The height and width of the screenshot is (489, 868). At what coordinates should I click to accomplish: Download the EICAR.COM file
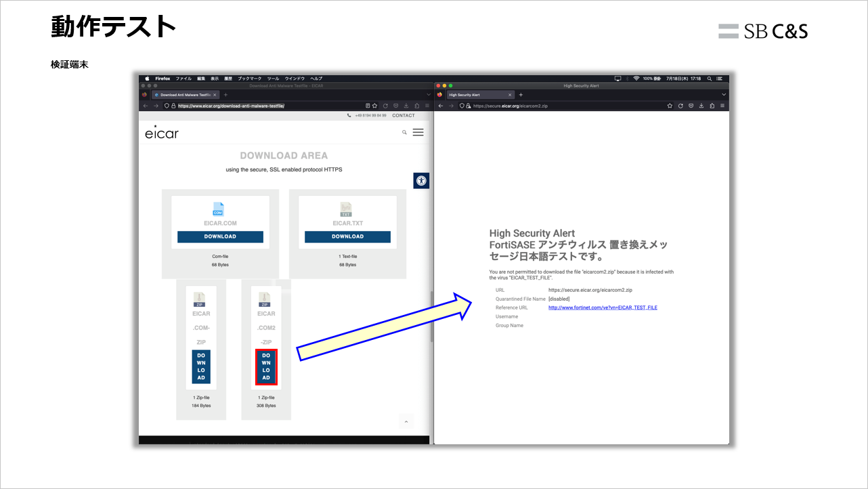tap(220, 236)
